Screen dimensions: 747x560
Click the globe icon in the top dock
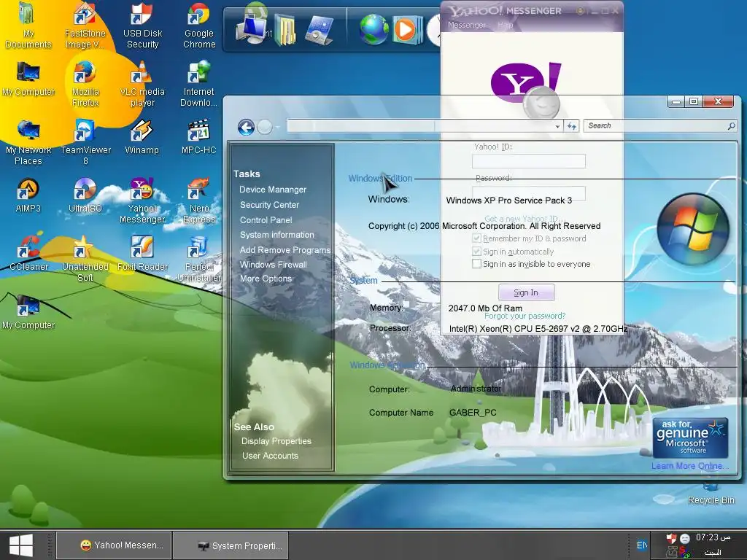pyautogui.click(x=374, y=29)
